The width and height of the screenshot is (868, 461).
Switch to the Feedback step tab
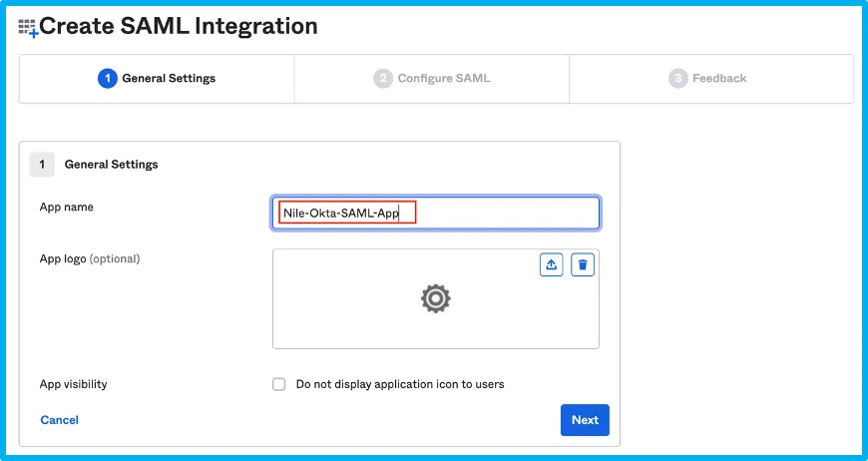click(x=711, y=79)
